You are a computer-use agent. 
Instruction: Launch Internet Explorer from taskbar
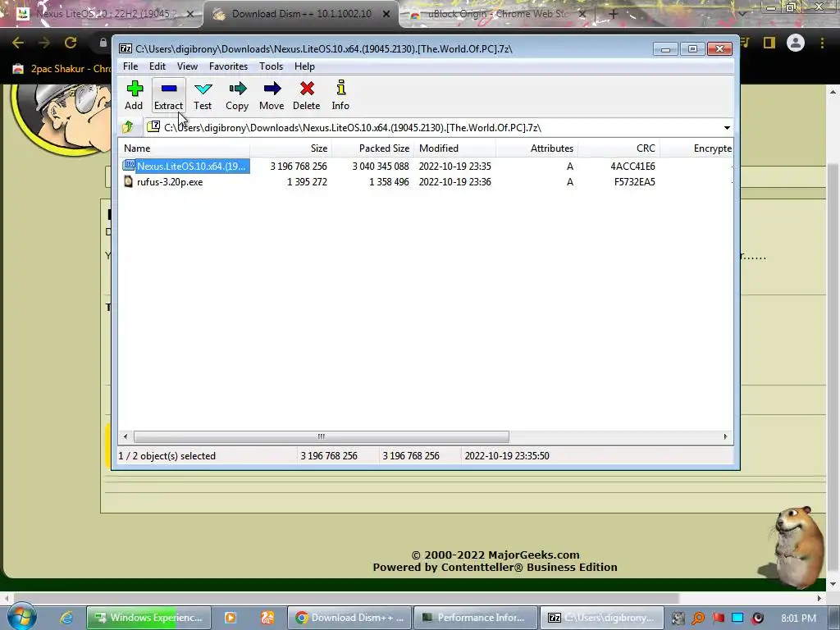(66, 618)
